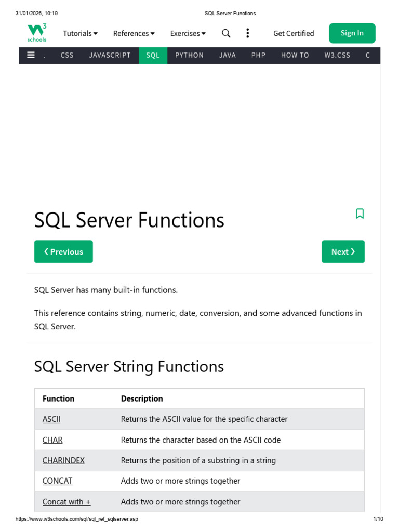Go to the Previous page button
The width and height of the screenshot is (399, 532).
click(x=63, y=251)
